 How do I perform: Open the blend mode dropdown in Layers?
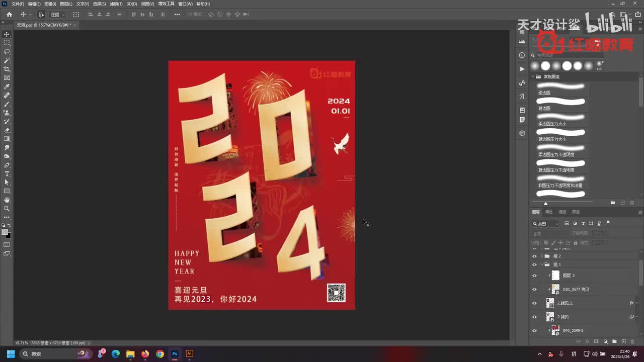pos(550,233)
